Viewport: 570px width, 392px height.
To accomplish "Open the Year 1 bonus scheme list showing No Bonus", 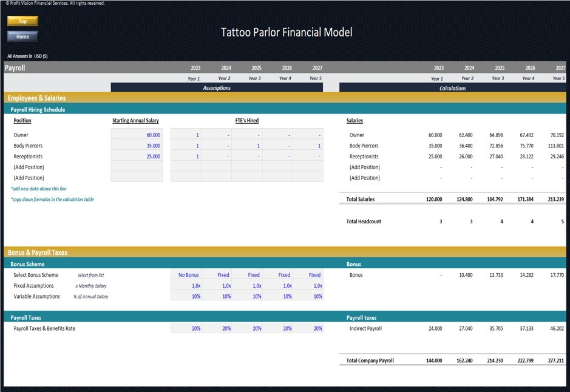I will pos(188,275).
